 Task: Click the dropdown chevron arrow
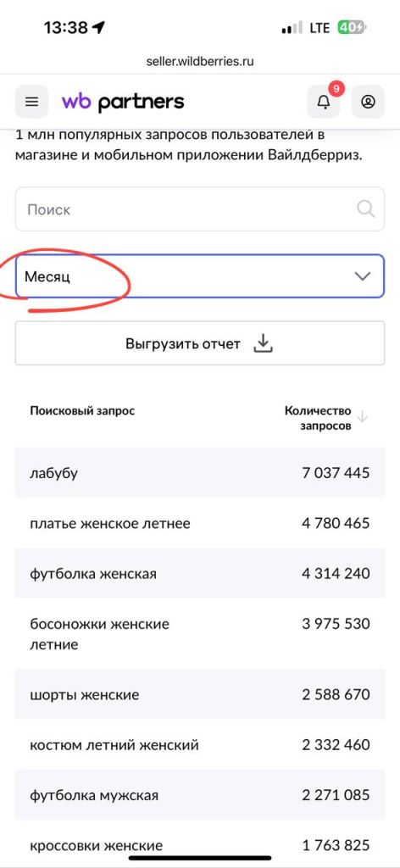pyautogui.click(x=363, y=276)
